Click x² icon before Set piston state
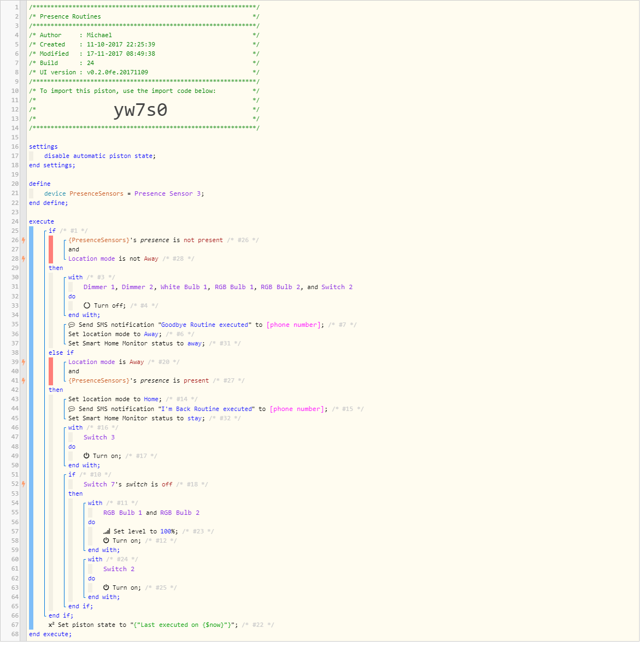The height and width of the screenshot is (646, 644). tap(51, 626)
